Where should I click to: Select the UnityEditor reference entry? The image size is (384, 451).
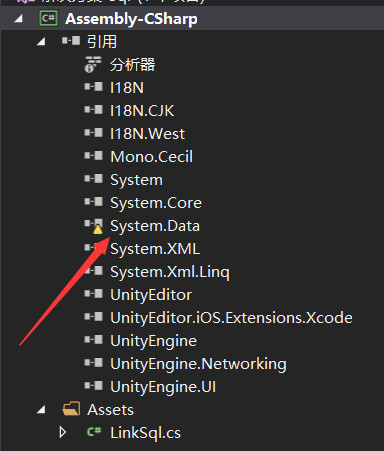[151, 295]
